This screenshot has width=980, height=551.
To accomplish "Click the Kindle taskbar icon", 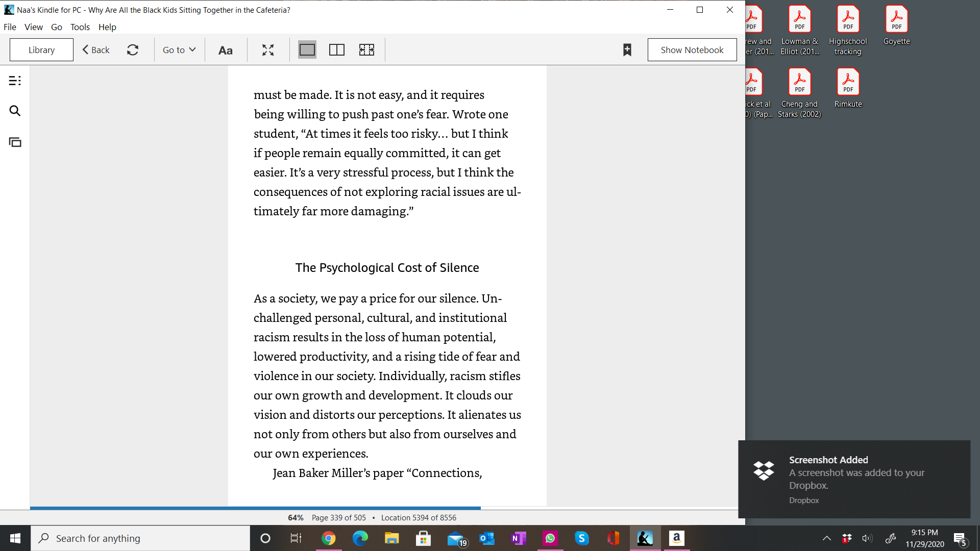I will [x=645, y=538].
